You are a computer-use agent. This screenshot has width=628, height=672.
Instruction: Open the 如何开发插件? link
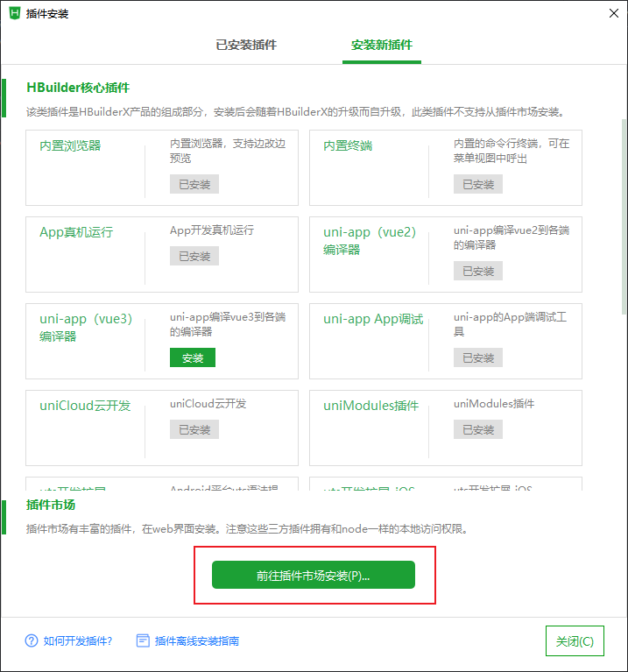[x=78, y=640]
